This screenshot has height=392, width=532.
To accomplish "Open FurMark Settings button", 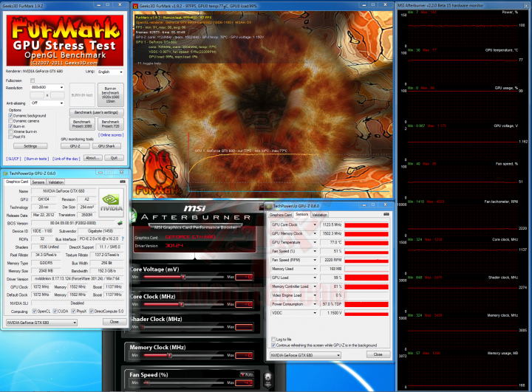I will point(30,146).
